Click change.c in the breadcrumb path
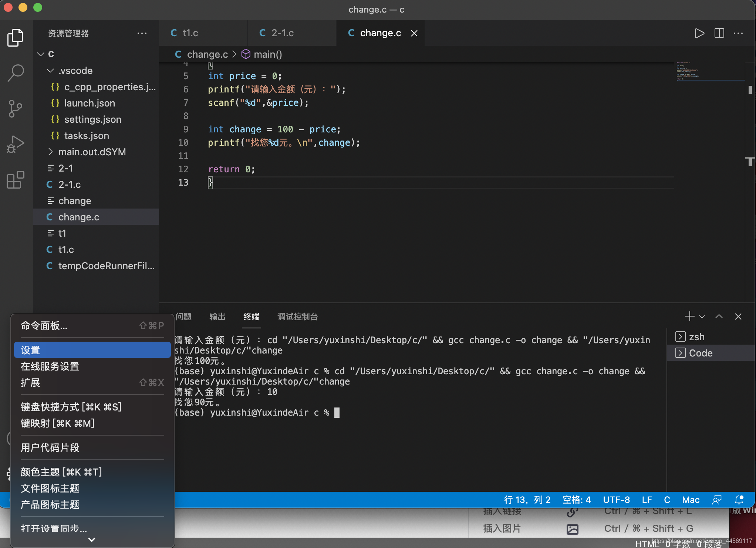The height and width of the screenshot is (548, 756). pos(201,54)
